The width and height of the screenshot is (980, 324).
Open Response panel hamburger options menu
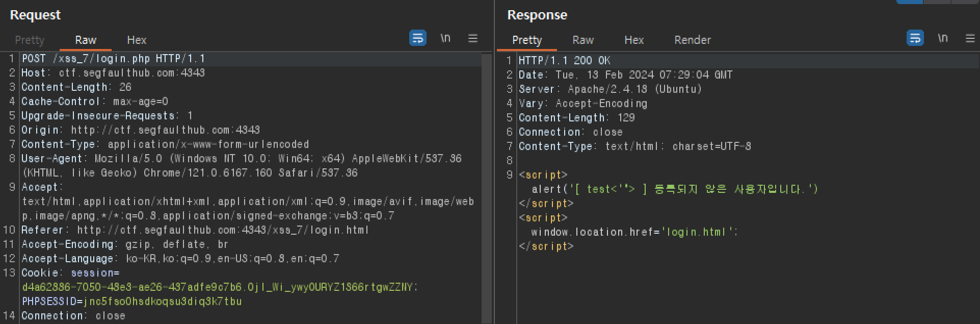coord(970,38)
